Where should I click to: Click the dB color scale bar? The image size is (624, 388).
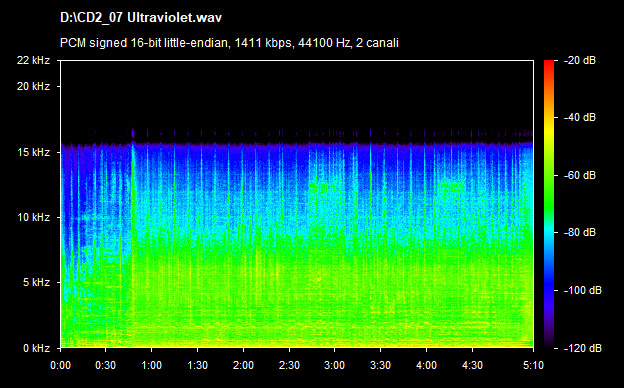point(549,204)
